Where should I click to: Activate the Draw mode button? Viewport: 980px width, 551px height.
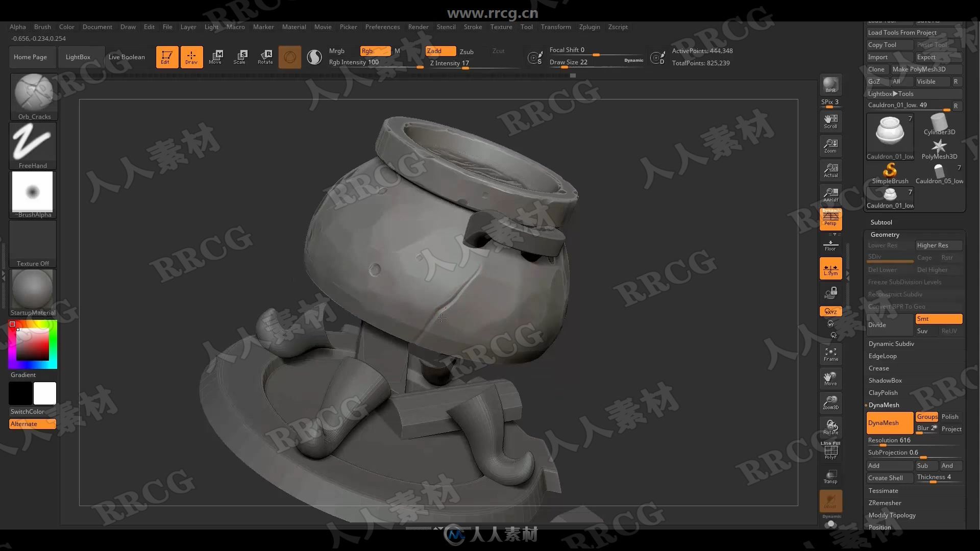pos(191,57)
